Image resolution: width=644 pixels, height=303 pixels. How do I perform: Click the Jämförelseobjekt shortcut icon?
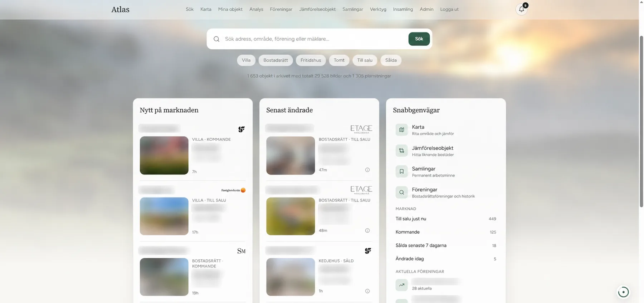coord(401,151)
